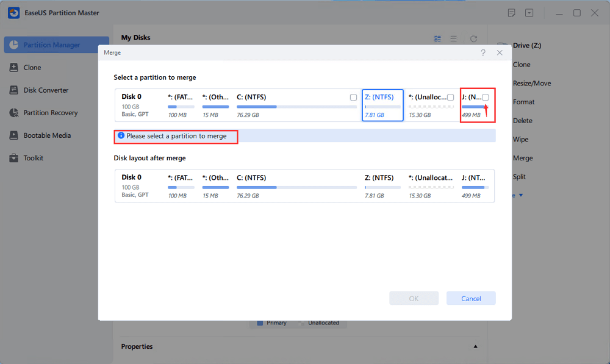The image size is (610, 364).
Task: Click J: (NT... 499 MB in layout after merge
Action: pyautogui.click(x=475, y=186)
